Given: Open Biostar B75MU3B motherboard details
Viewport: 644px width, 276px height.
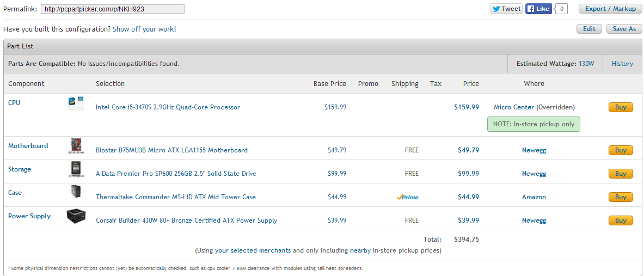Looking at the screenshot, I should coord(171,150).
